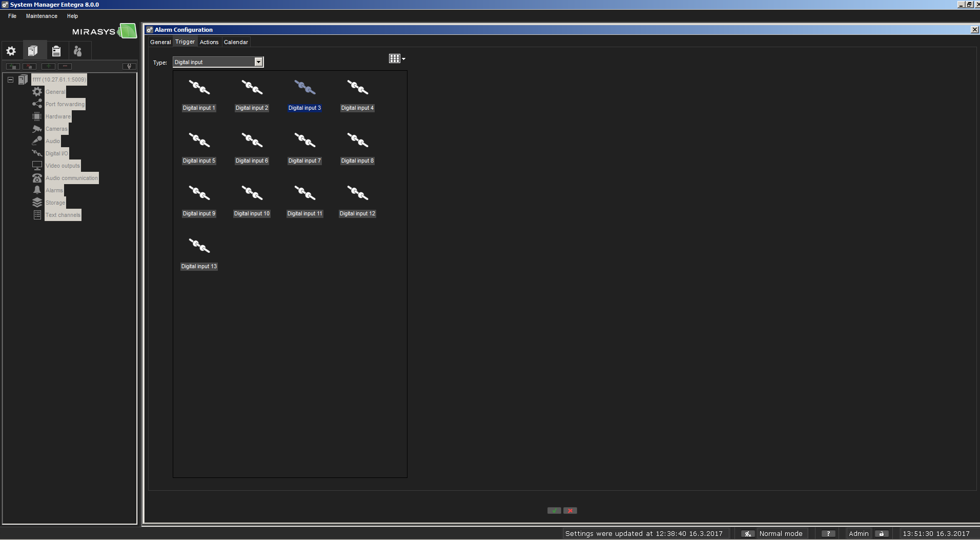Viewport: 980px width, 540px height.
Task: Click the question mark help button
Action: pyautogui.click(x=828, y=534)
